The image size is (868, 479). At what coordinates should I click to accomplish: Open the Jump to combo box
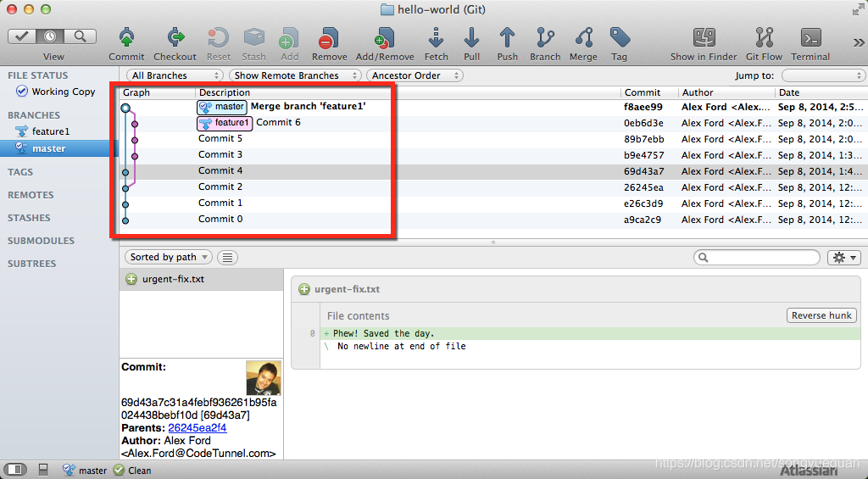click(822, 75)
